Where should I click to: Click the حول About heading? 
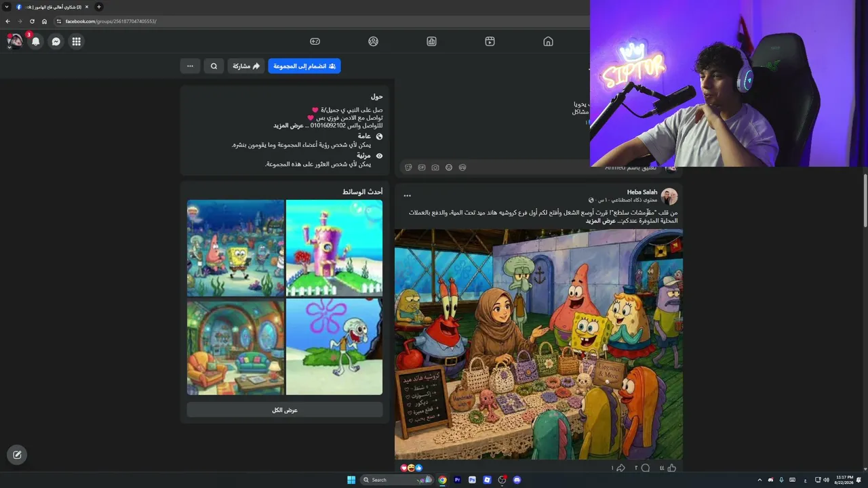(x=376, y=97)
